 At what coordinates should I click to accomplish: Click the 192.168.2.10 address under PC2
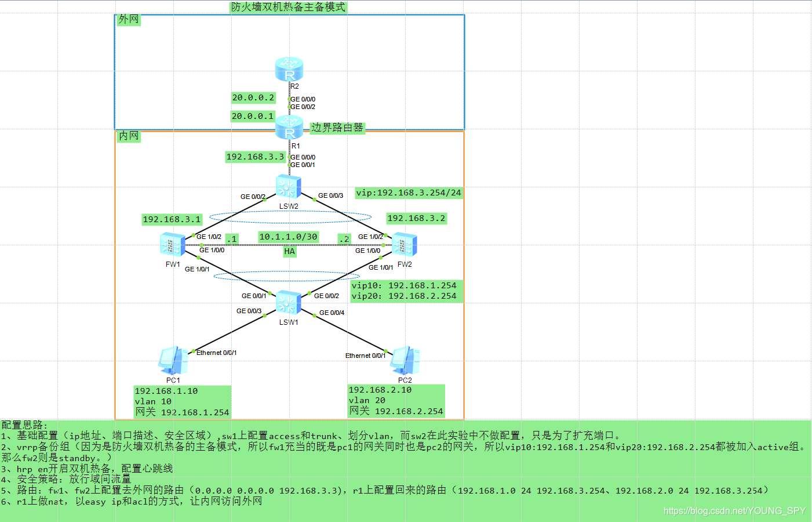[380, 390]
